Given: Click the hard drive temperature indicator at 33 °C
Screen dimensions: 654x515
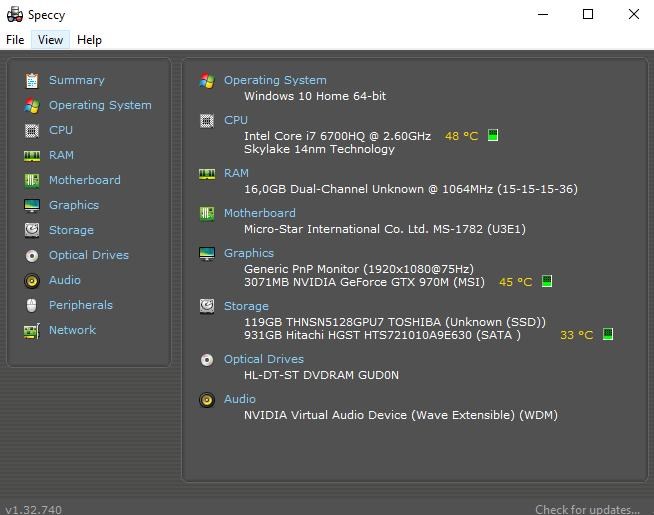Looking at the screenshot, I should pos(607,335).
